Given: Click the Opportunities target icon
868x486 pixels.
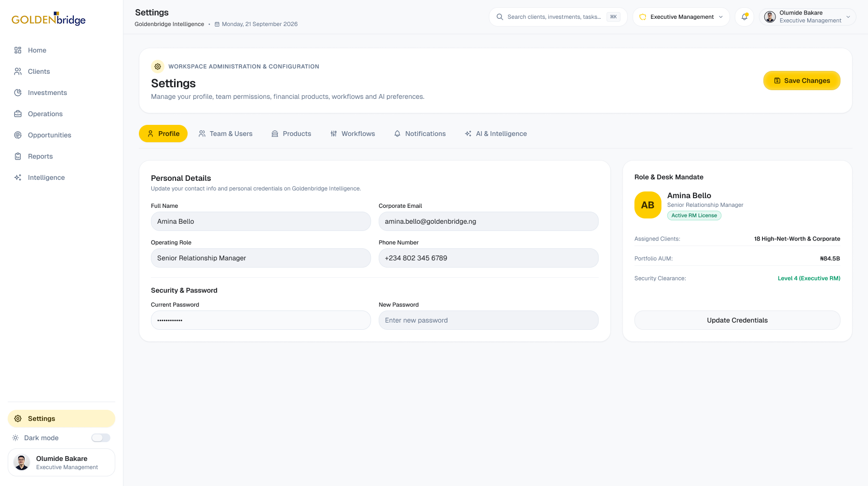Looking at the screenshot, I should point(18,135).
